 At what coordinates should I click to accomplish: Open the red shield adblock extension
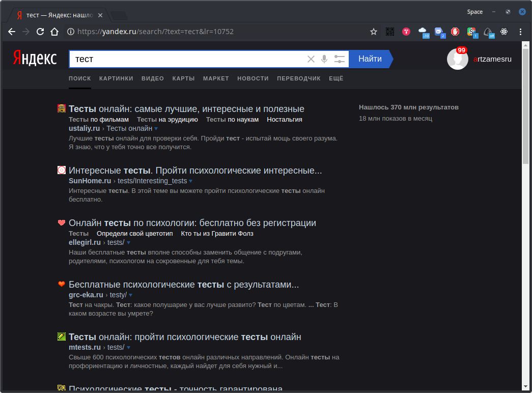(455, 32)
